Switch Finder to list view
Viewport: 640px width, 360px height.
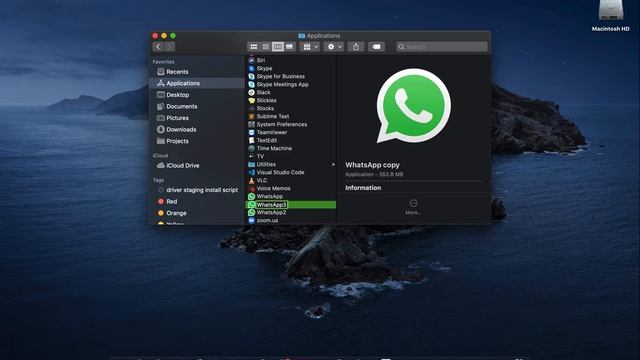266,47
